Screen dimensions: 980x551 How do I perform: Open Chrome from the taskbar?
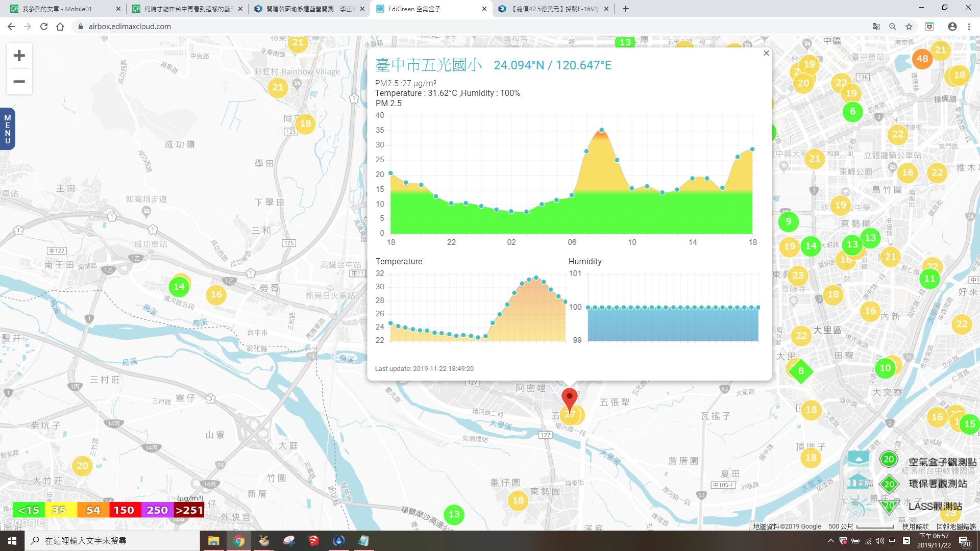point(238,541)
